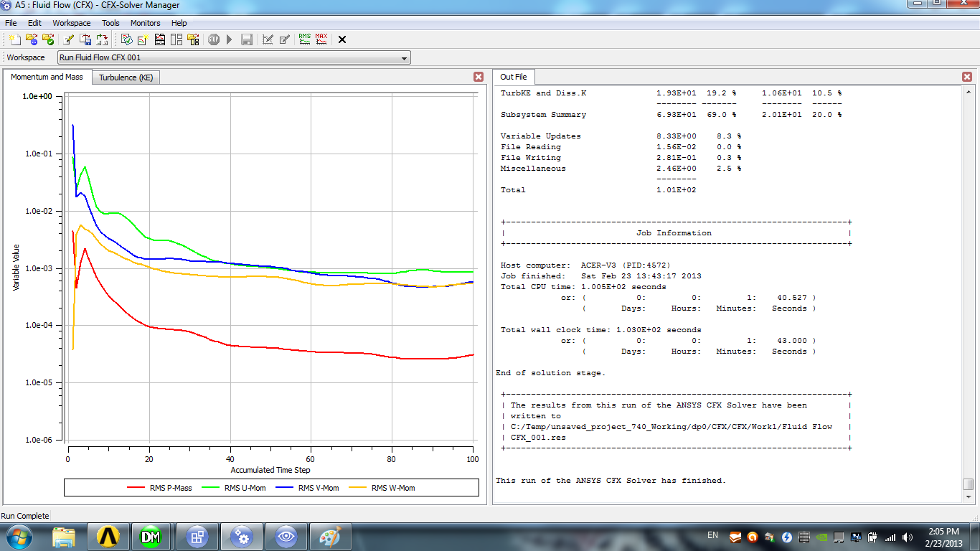Screen dimensions: 980x551
Task: Click the CFX-Post eye taskbar icon
Action: click(286, 537)
